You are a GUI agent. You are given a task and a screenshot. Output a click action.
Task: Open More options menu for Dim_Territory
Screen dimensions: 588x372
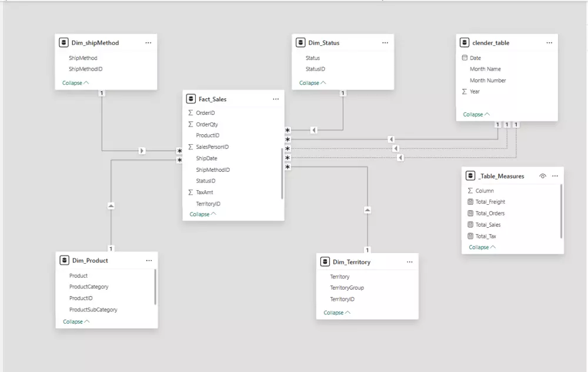pos(410,261)
